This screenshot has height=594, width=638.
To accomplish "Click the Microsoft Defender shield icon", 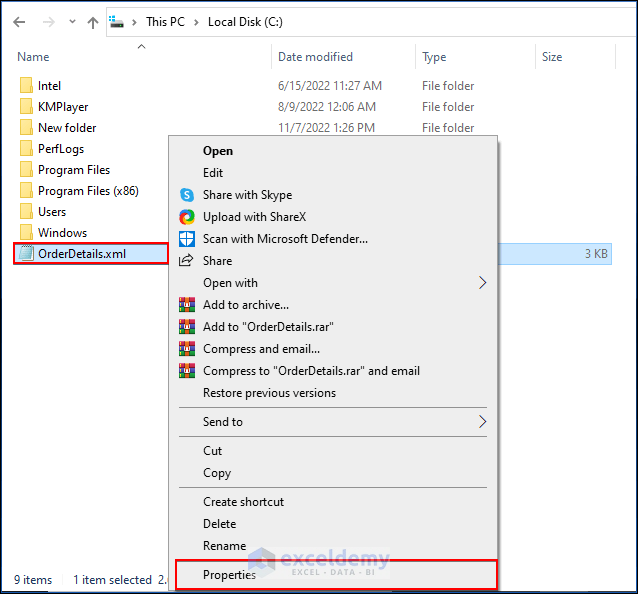I will click(186, 239).
